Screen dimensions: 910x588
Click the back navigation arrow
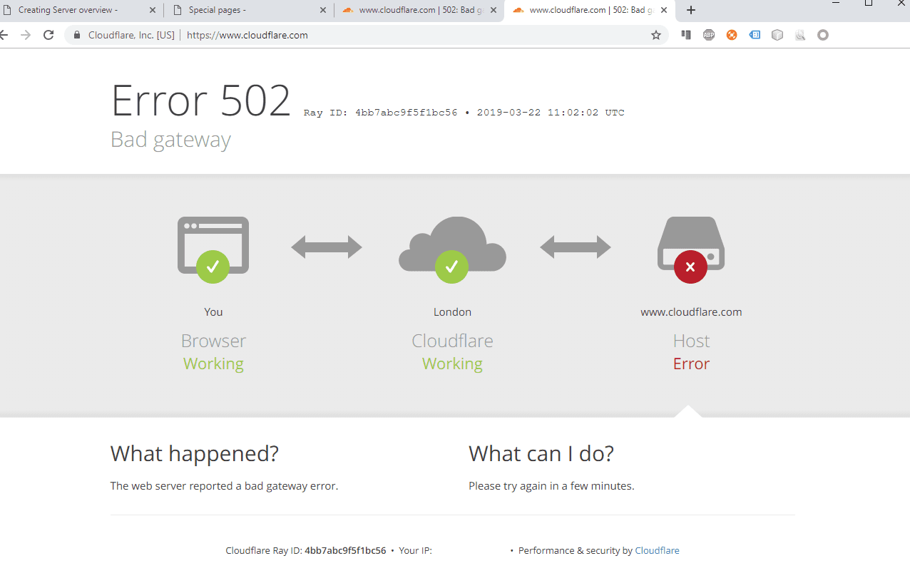[x=6, y=34]
